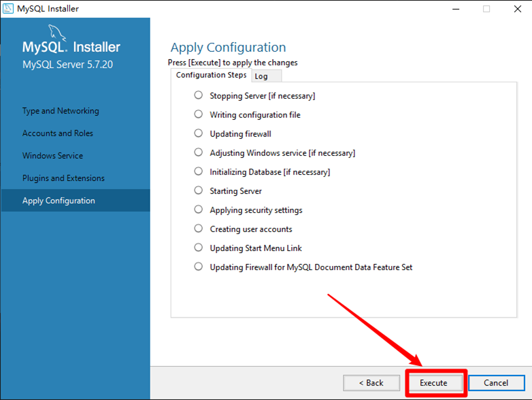Click the Applying security settings step circle

click(199, 210)
